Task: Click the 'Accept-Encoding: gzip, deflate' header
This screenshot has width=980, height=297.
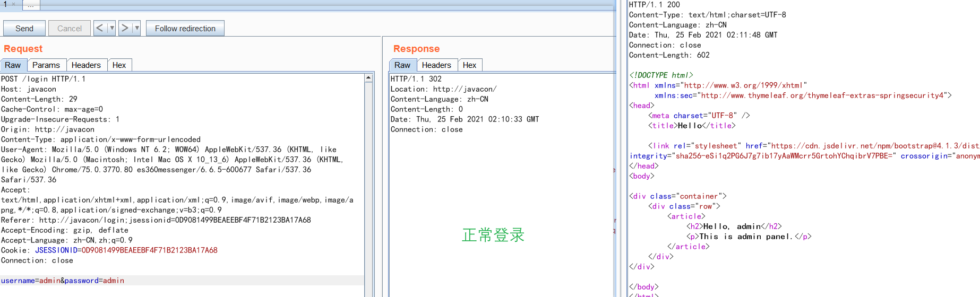Action: (x=65, y=230)
